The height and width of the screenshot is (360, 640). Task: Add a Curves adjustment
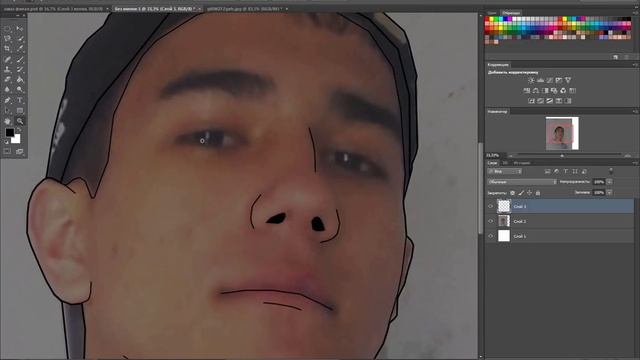[550, 80]
